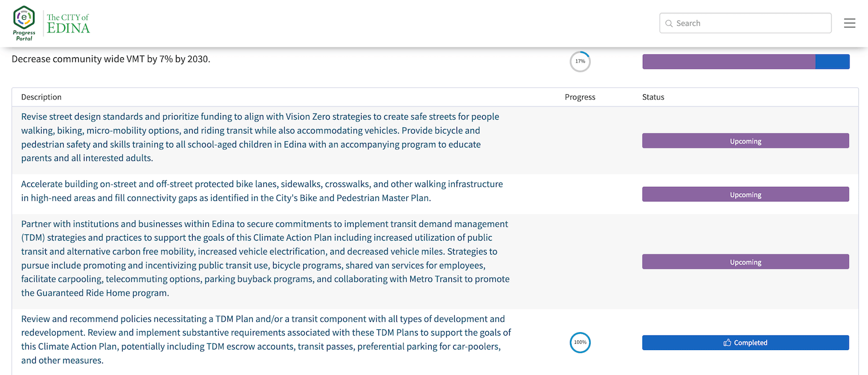Click the thumbs-up icon on Completed
The height and width of the screenshot is (375, 868).
point(727,343)
